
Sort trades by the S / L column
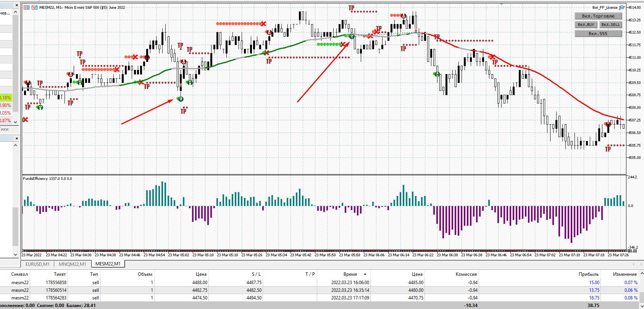[x=257, y=274]
